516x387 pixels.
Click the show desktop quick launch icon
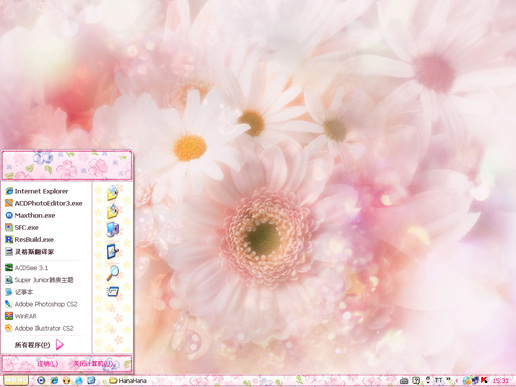tap(91, 380)
